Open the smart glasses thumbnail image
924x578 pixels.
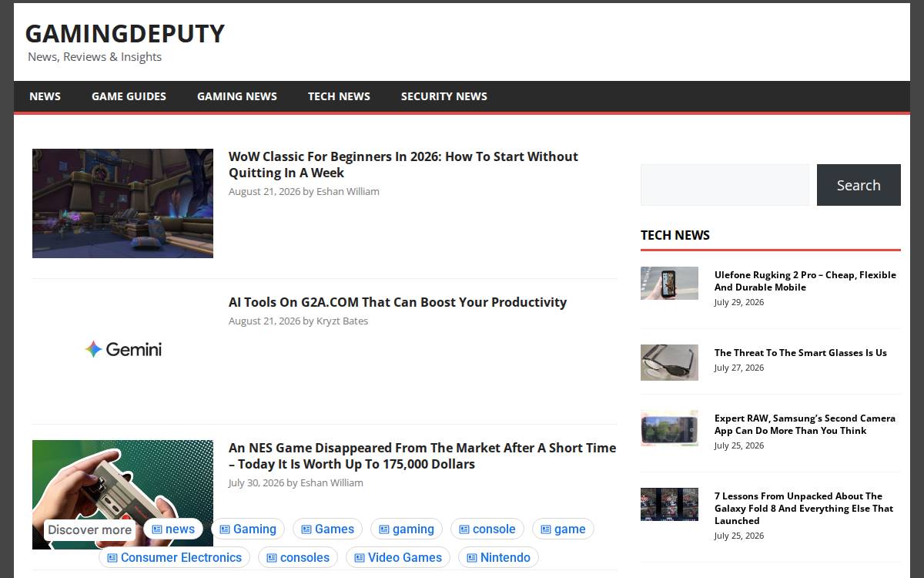(x=669, y=362)
